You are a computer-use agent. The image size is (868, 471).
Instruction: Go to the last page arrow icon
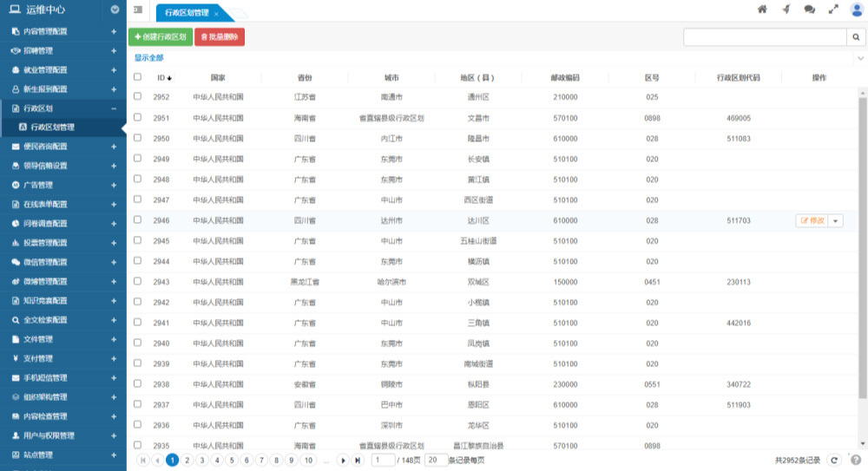click(358, 461)
